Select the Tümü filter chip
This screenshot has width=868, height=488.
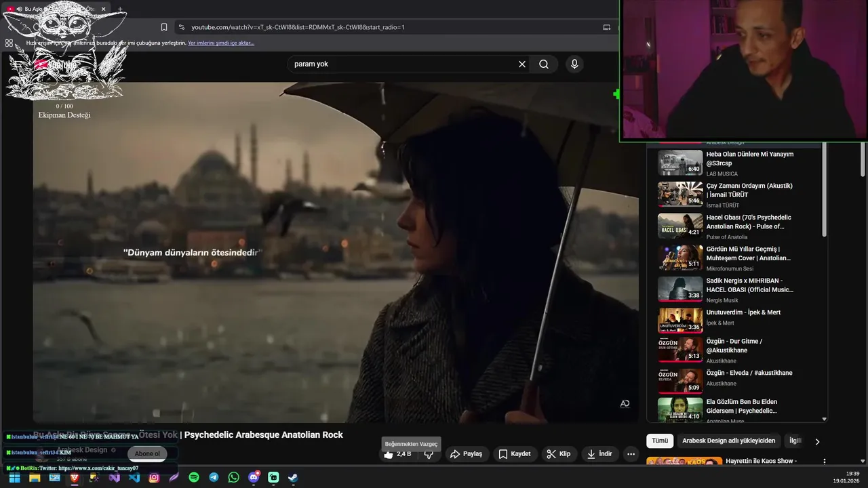[x=660, y=441]
